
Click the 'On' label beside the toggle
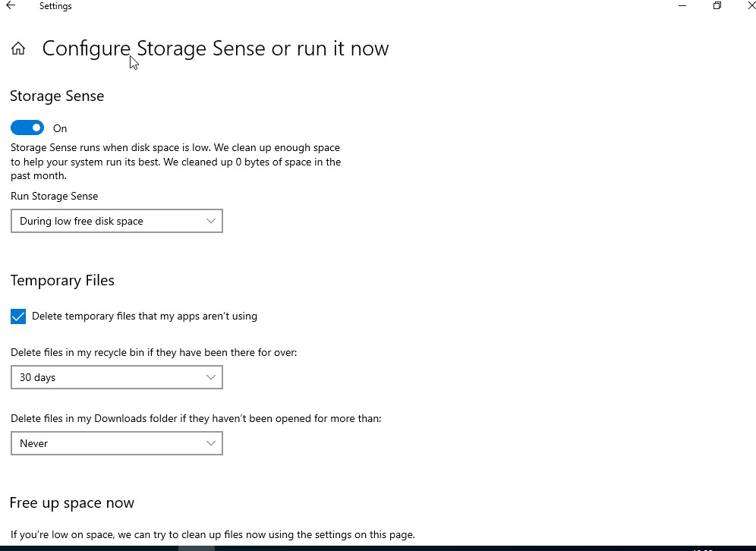[x=60, y=128]
